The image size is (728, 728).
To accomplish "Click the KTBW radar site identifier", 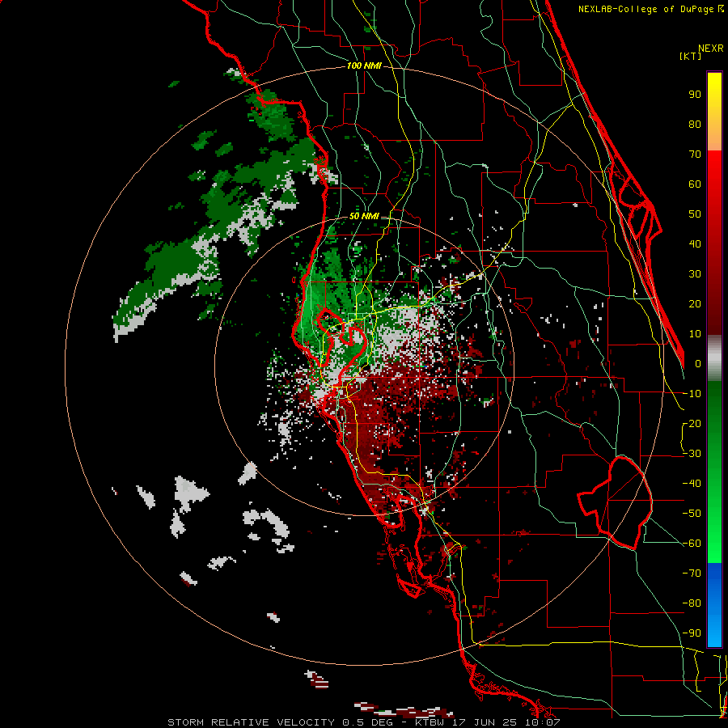I will click(430, 722).
